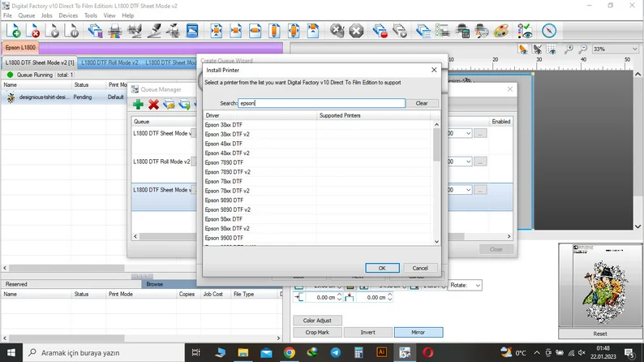The width and height of the screenshot is (644, 362).
Task: Click the checklist printer toolbar icon
Action: 443,31
